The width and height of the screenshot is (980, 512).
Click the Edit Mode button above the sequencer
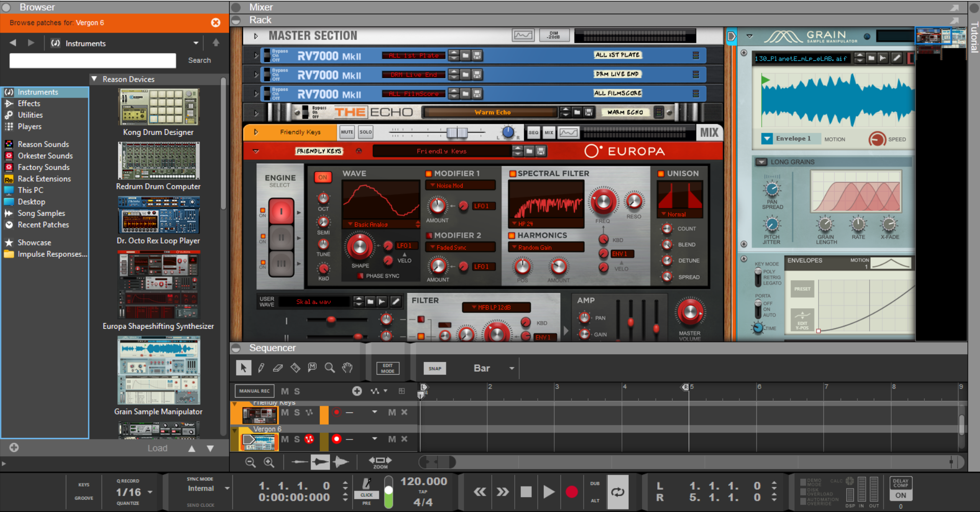(x=388, y=368)
